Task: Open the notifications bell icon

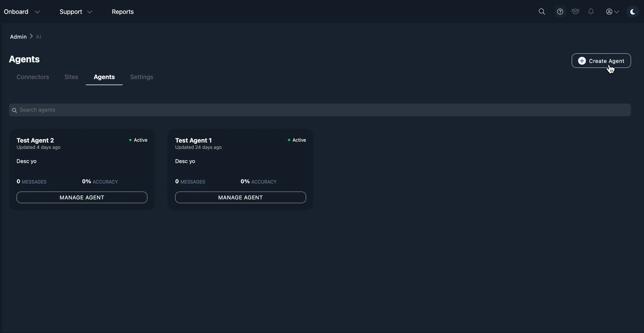Action: (591, 12)
